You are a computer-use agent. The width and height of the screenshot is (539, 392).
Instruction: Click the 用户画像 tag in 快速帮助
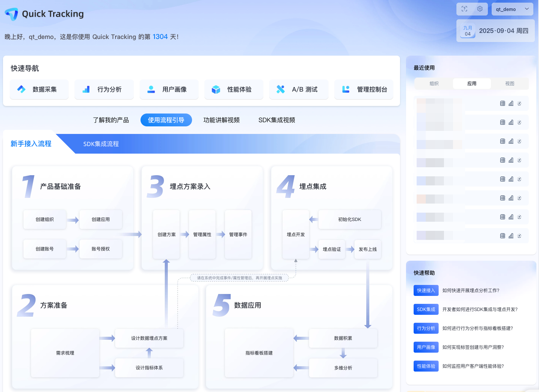pos(426,347)
